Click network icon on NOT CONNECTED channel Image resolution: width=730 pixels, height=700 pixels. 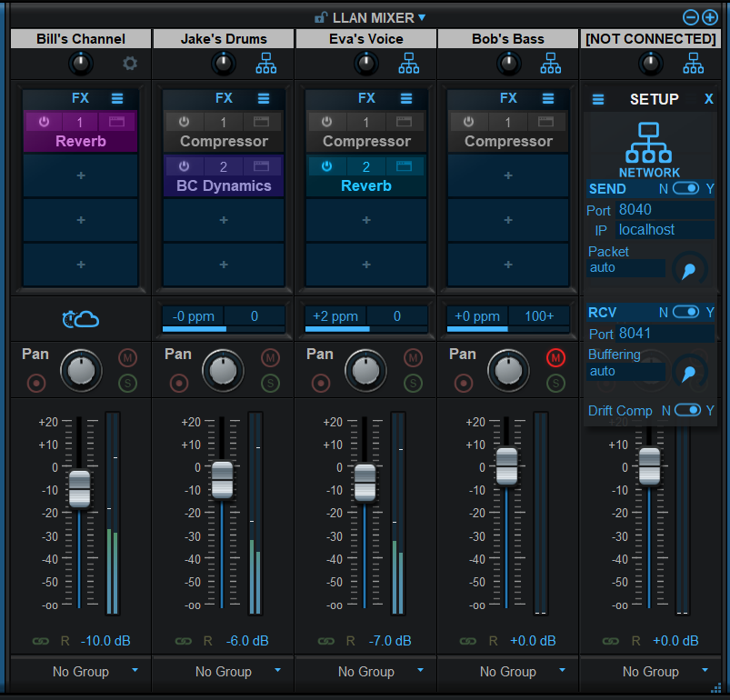(x=694, y=64)
